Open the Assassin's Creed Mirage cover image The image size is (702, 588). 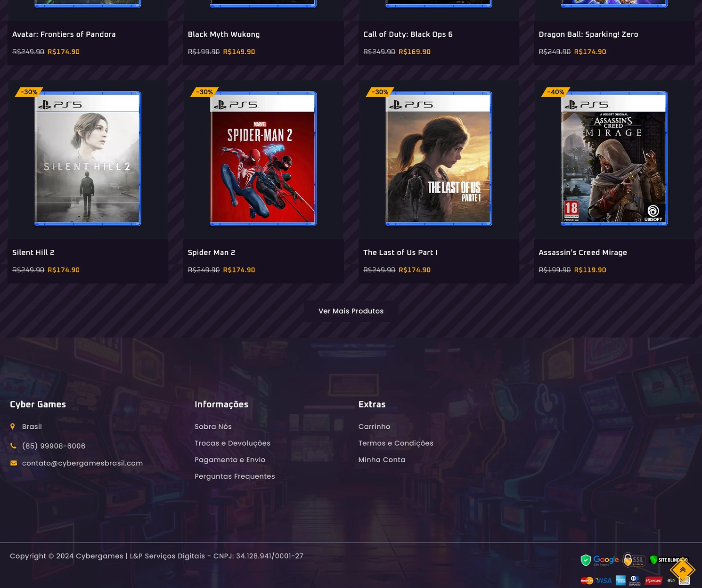pyautogui.click(x=614, y=159)
